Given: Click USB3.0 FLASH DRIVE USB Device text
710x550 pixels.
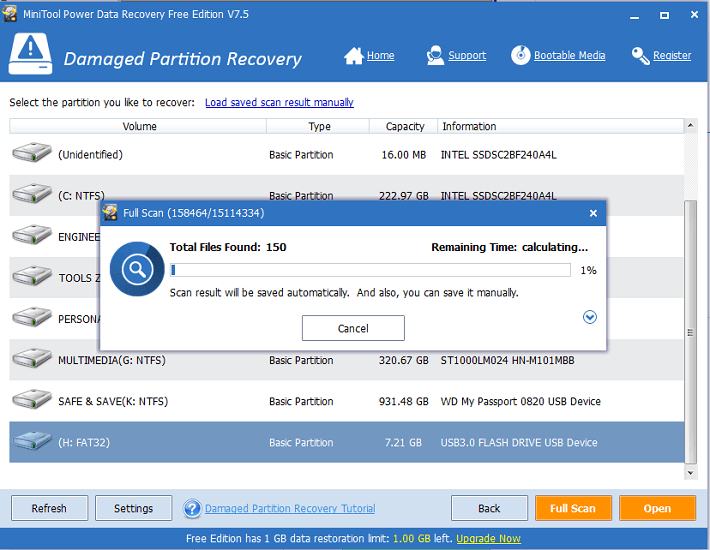Looking at the screenshot, I should (x=519, y=443).
